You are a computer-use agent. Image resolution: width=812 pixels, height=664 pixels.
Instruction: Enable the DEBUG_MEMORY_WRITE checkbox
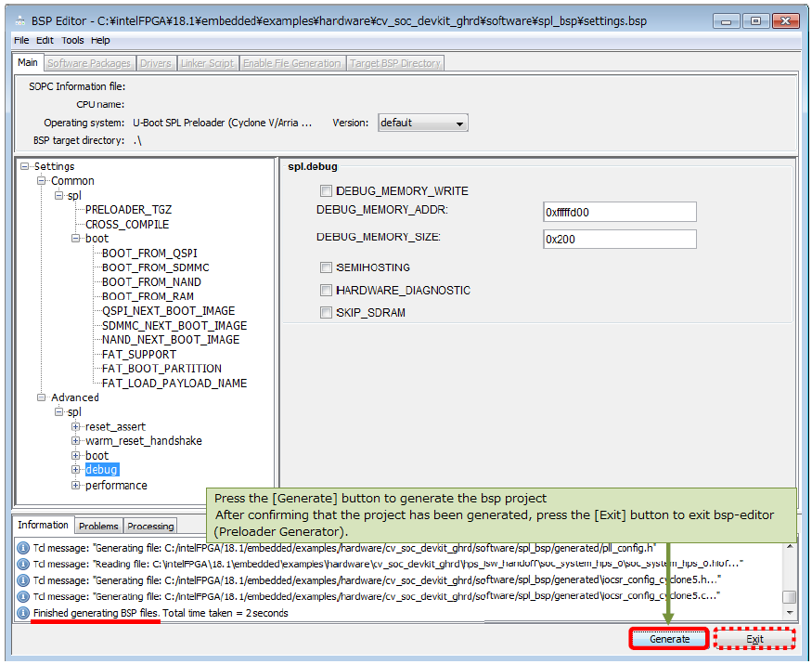click(x=326, y=191)
